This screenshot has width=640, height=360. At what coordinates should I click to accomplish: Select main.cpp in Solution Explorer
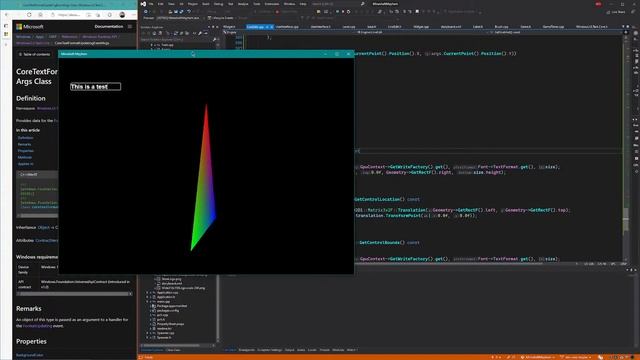[164, 302]
